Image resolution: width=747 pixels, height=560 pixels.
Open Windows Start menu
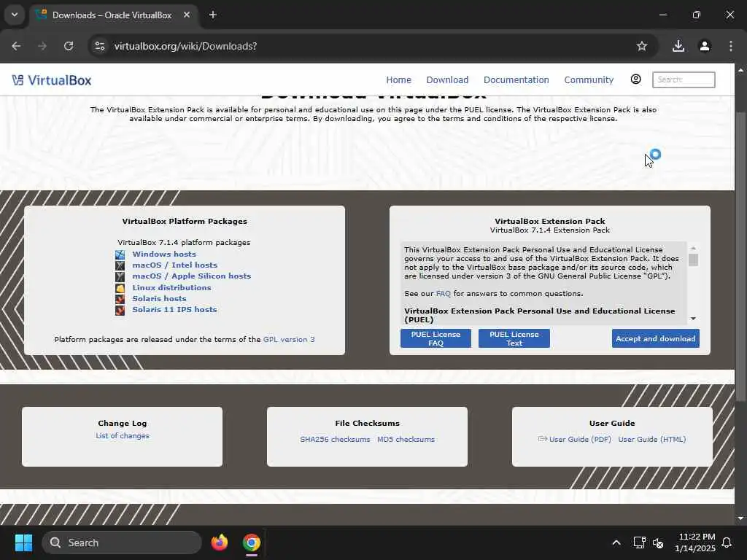click(23, 542)
